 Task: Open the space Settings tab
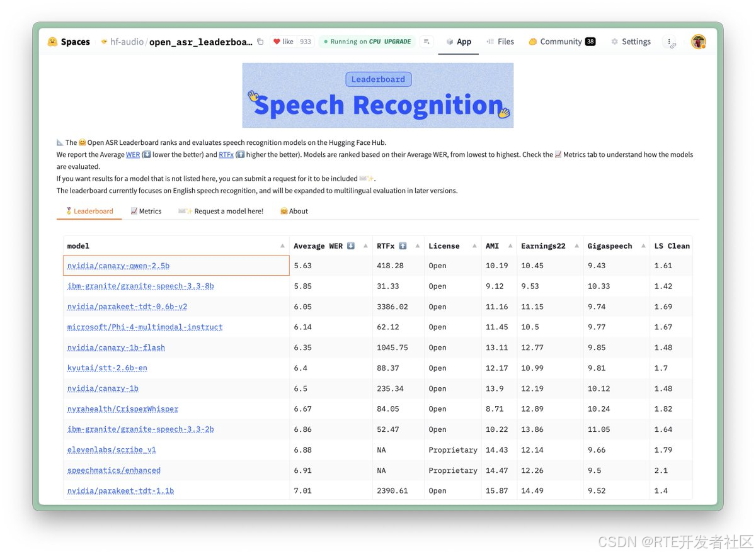pyautogui.click(x=631, y=42)
